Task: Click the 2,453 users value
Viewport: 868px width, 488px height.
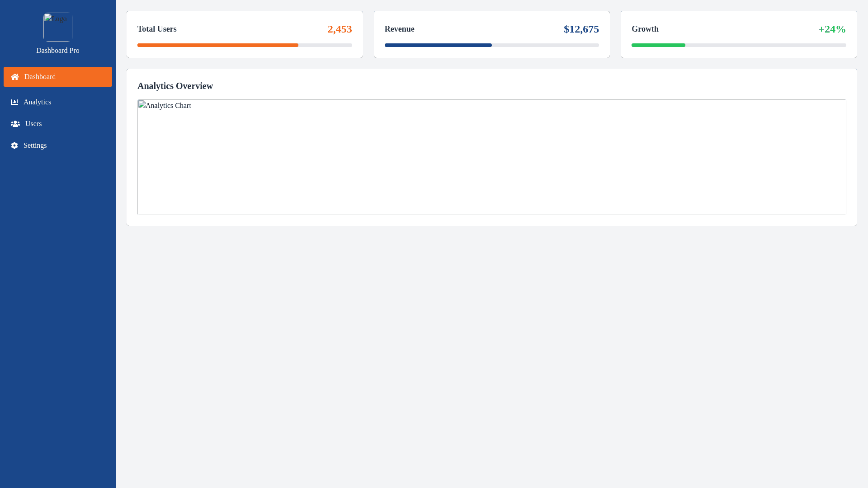Action: click(340, 29)
